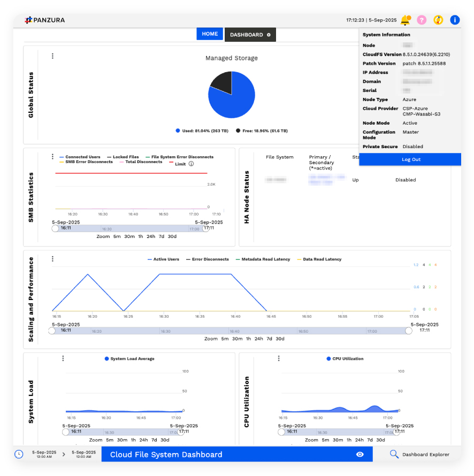This screenshot has height=476, width=474.
Task: Click the patch 8.5.1.1.25588 value
Action: point(424,64)
